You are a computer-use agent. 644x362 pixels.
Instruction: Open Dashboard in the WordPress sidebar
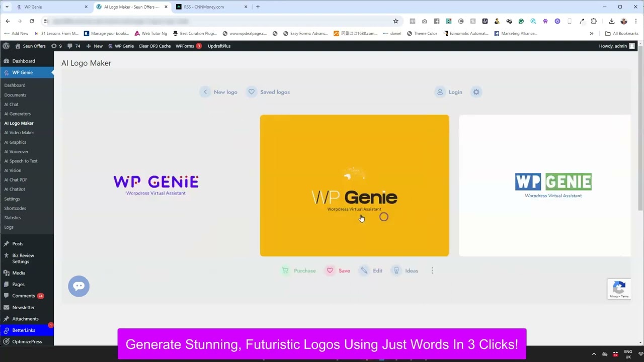click(24, 61)
